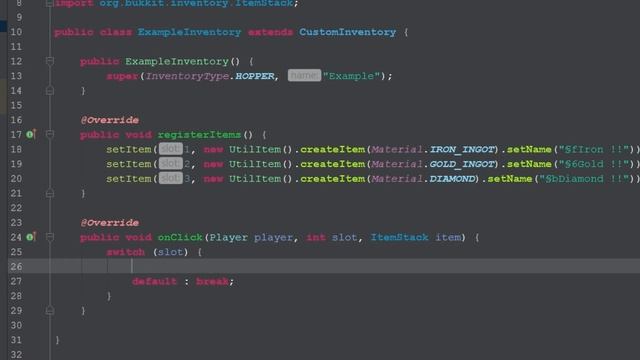The width and height of the screenshot is (640, 360).
Task: Click the @Override annotation on line 23
Action: pyautogui.click(x=110, y=223)
